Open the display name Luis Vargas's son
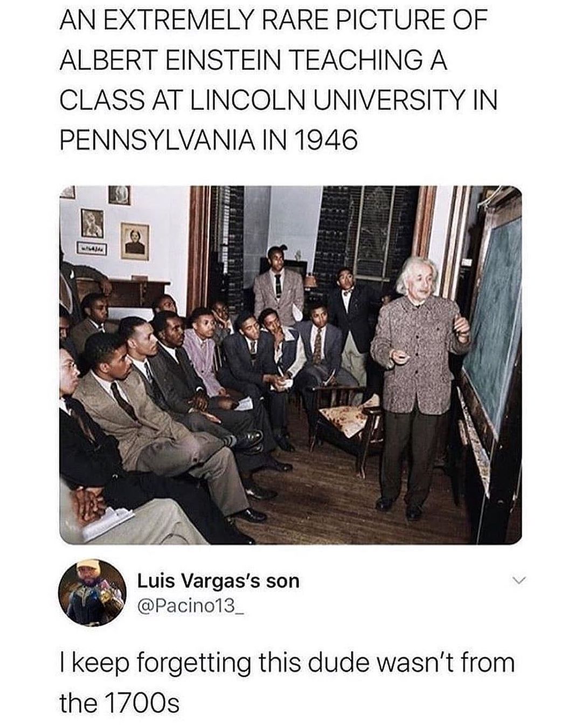The height and width of the screenshot is (728, 582). point(218,581)
